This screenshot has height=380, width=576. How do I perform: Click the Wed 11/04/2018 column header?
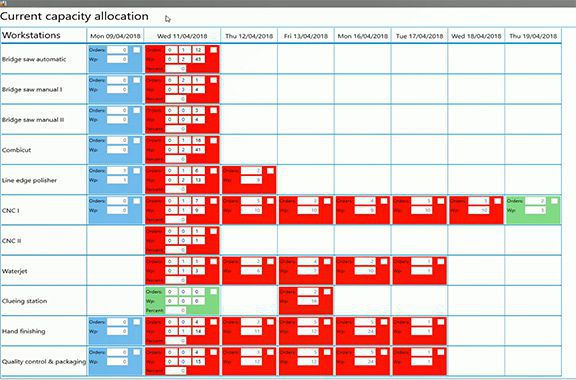[182, 36]
